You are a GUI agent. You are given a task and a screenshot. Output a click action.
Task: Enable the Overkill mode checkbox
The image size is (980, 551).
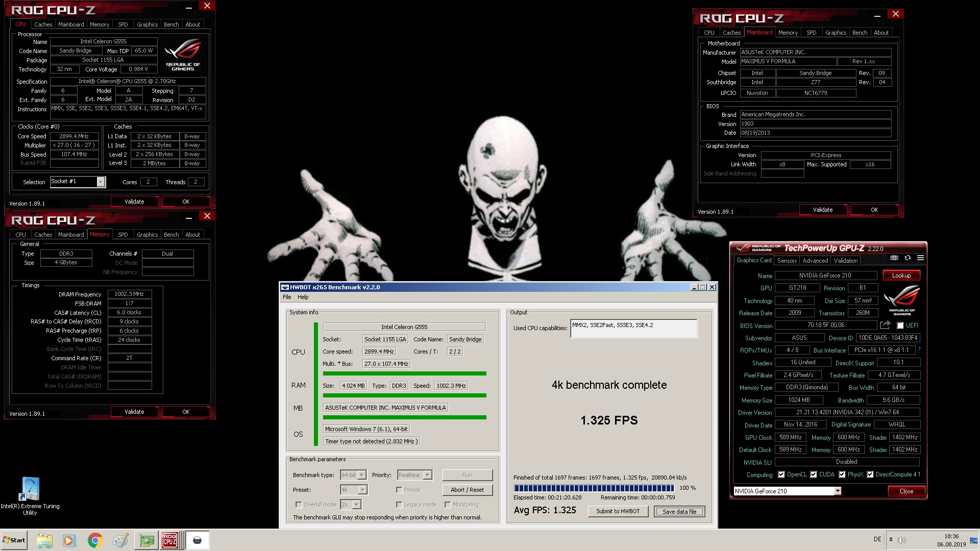(x=299, y=505)
